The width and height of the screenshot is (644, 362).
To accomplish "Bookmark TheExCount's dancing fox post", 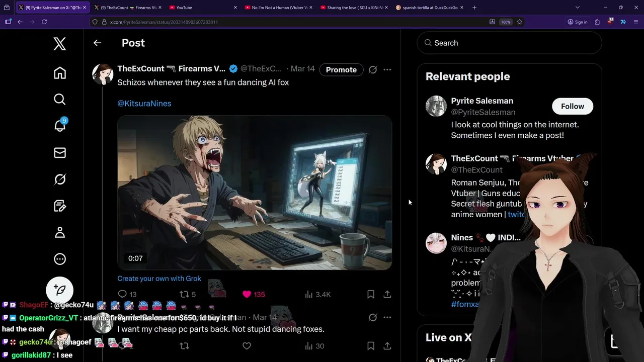I will click(371, 294).
